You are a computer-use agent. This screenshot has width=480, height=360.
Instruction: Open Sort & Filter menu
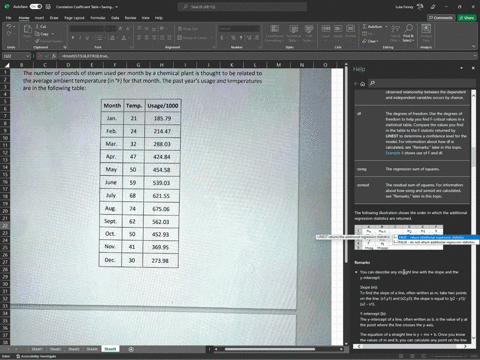point(395,33)
